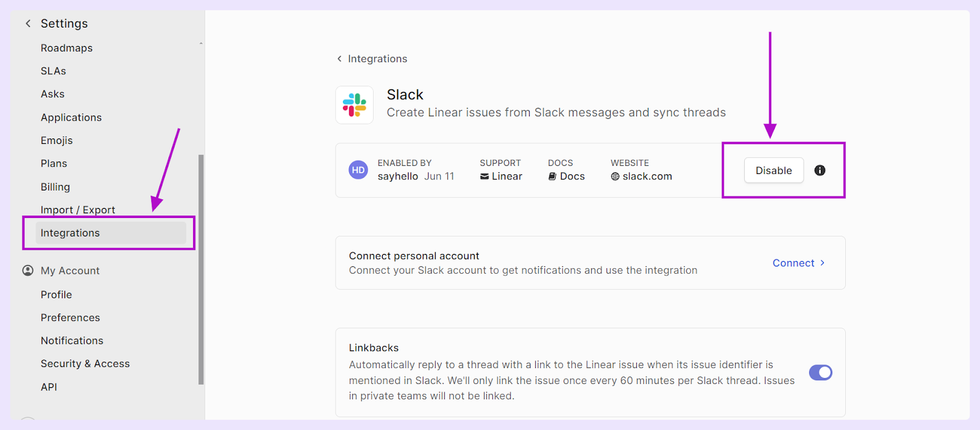Screen dimensions: 980x430
Task: Open Import / Export settings
Action: point(78,209)
